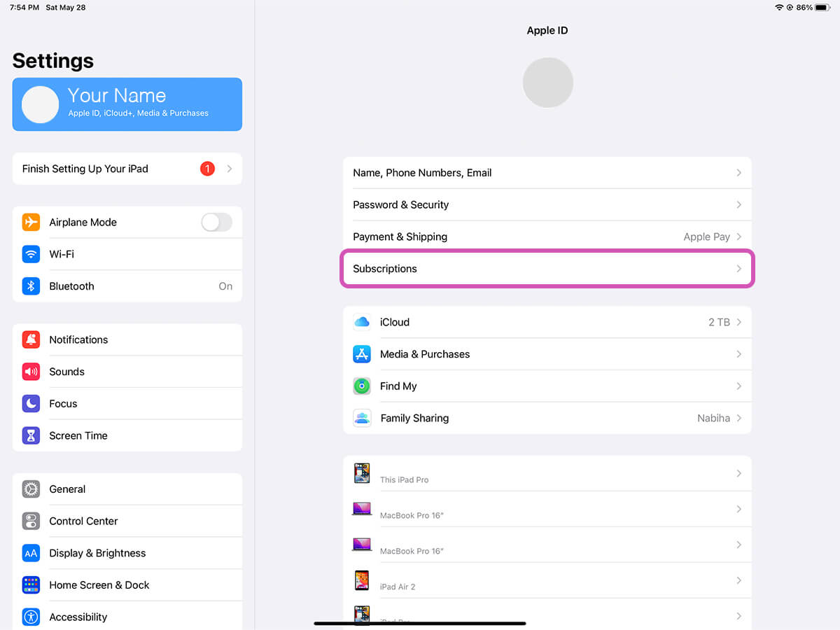Expand the Family Sharing row for Nabiha
This screenshot has height=630, width=840.
click(x=738, y=418)
